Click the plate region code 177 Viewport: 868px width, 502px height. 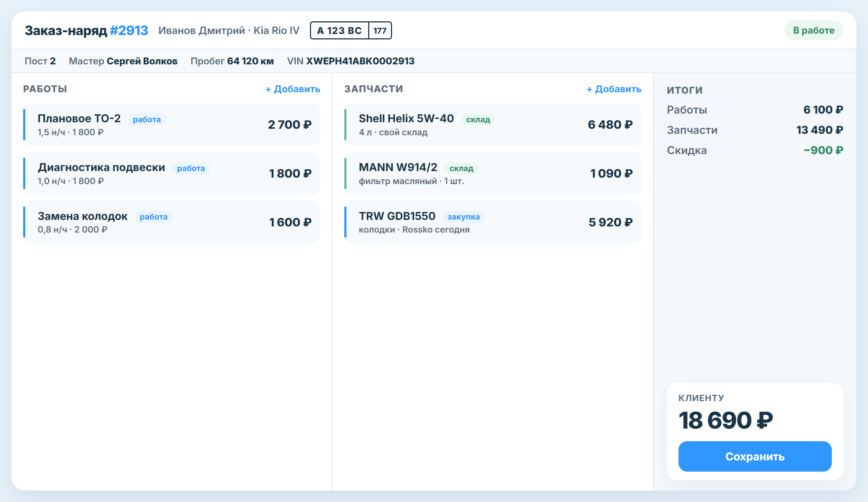[x=380, y=30]
